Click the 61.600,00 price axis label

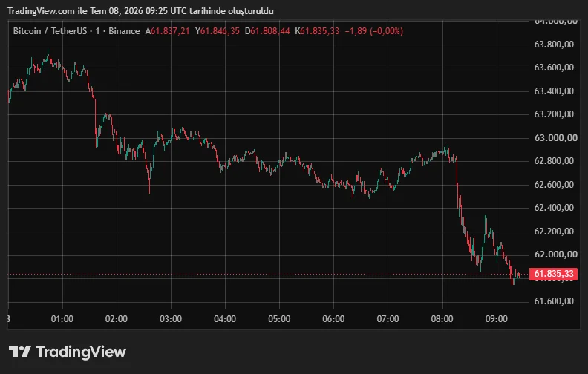point(554,301)
